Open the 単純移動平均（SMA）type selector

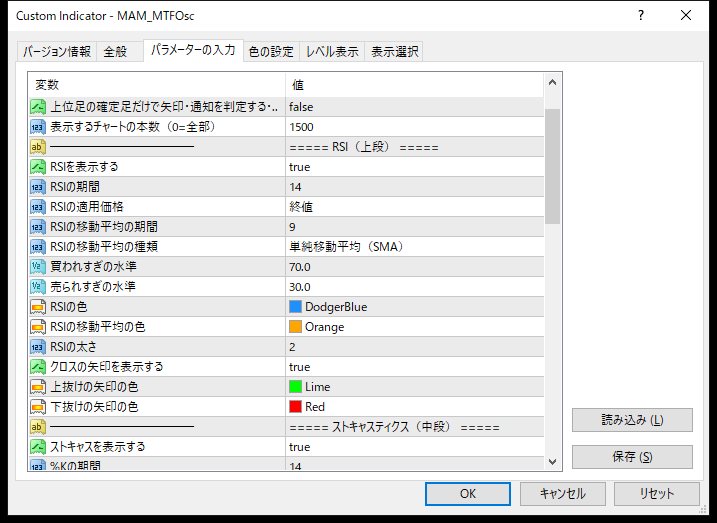[415, 247]
